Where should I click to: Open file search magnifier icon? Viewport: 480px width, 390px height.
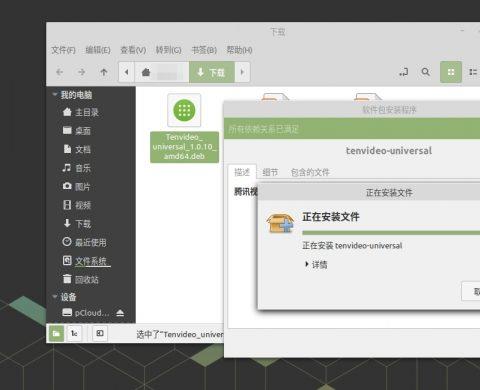click(426, 72)
